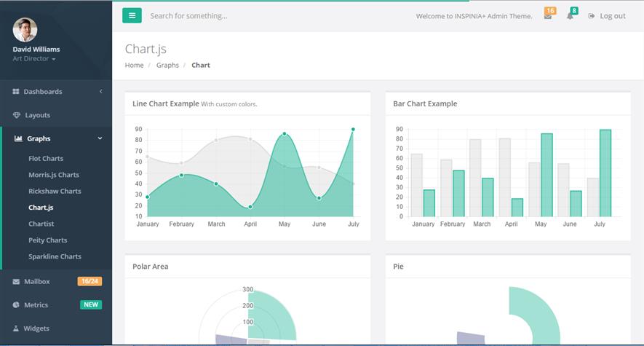Open the Art Director profile dropdown

click(x=34, y=59)
